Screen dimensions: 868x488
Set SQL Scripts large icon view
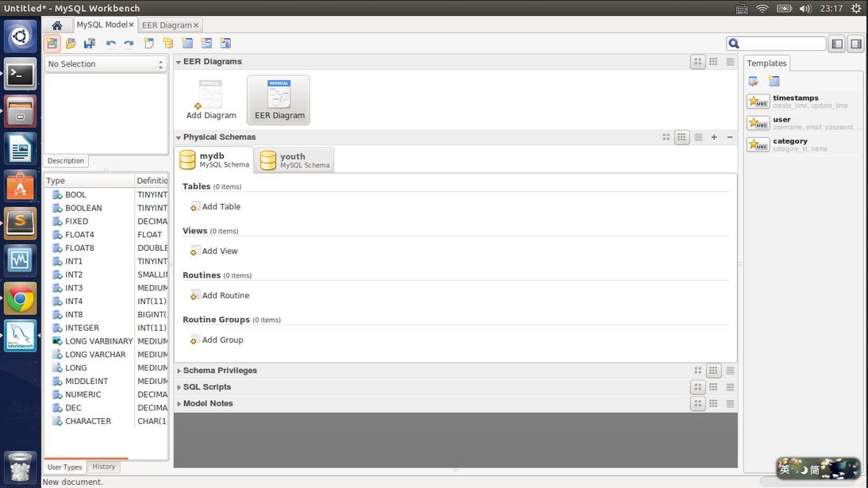pos(698,387)
